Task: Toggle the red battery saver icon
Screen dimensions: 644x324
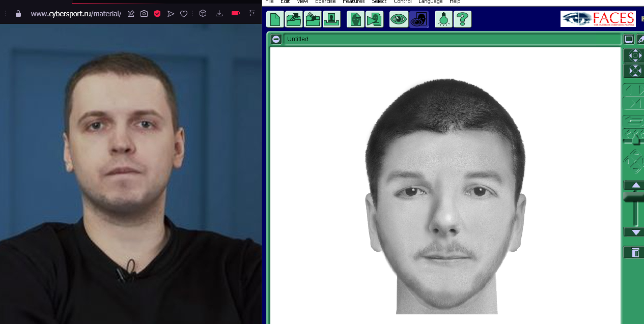Action: click(236, 14)
